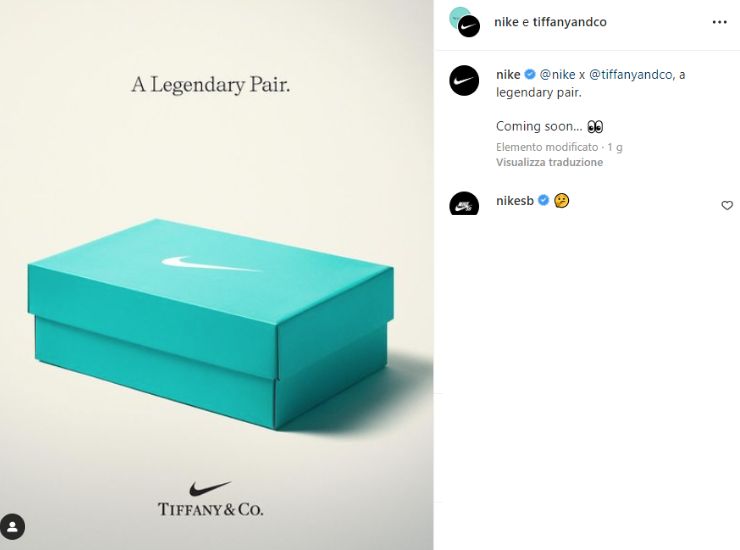Like the nikesb comment heart
740x550 pixels.
tap(727, 205)
